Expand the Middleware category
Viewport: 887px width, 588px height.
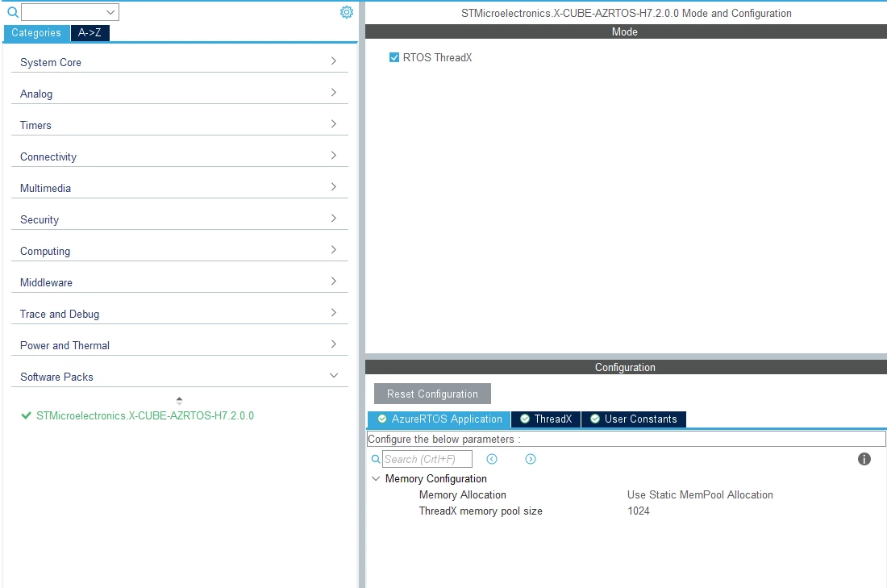[x=179, y=282]
